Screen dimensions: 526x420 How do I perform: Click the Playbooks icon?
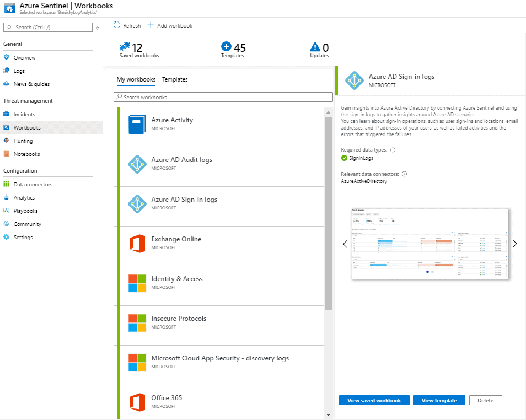7,211
